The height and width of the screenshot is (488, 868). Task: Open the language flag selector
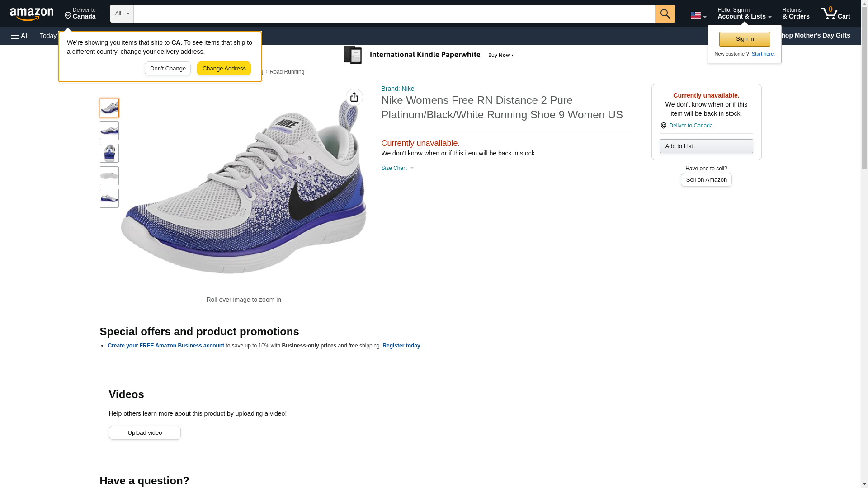(x=698, y=15)
